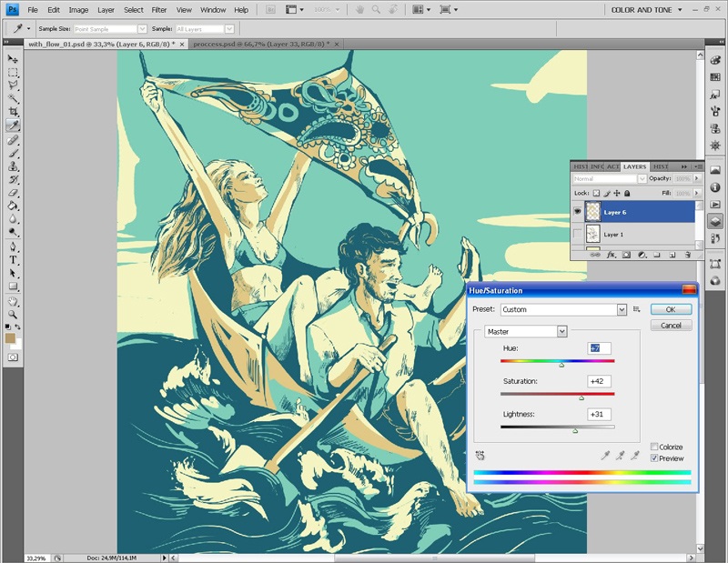Click the Saturation slider handle

tap(581, 397)
